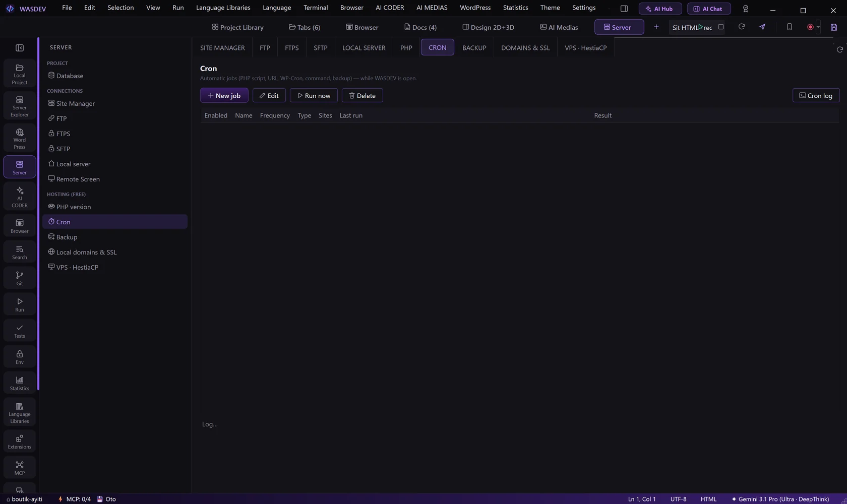Viewport: 847px width, 504px height.
Task: Click boutik-ayiti in the status bar
Action: pyautogui.click(x=24, y=499)
